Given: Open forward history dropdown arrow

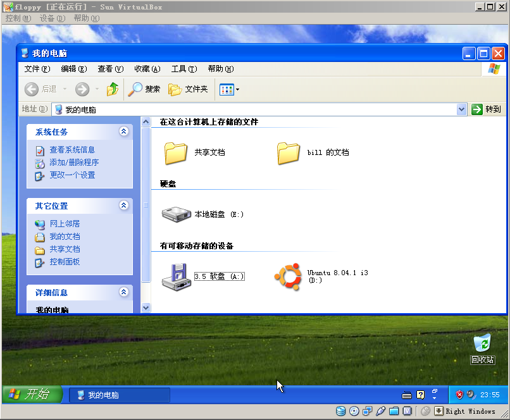Looking at the screenshot, I should coord(97,89).
